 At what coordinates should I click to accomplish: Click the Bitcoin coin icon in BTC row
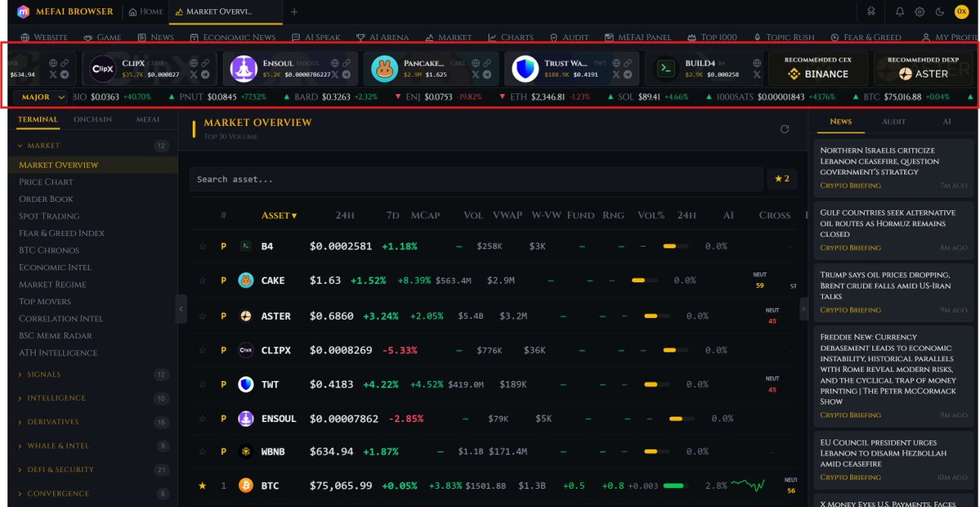(x=246, y=485)
